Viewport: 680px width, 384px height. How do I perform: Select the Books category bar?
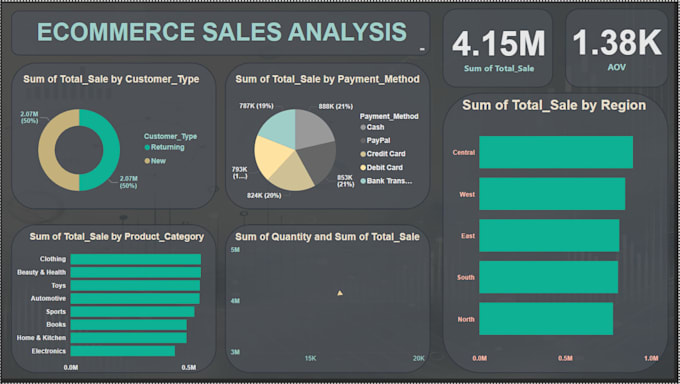(x=129, y=325)
